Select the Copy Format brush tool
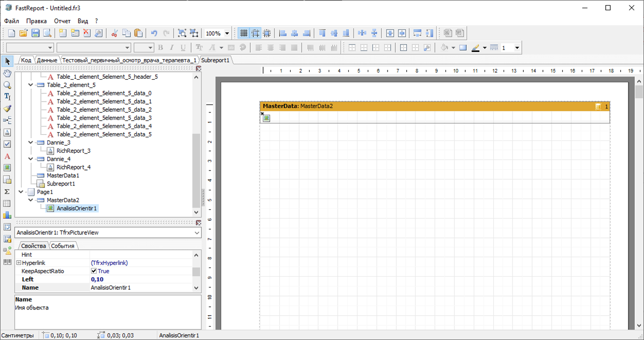Image resolution: width=644 pixels, height=340 pixels. coord(7,109)
